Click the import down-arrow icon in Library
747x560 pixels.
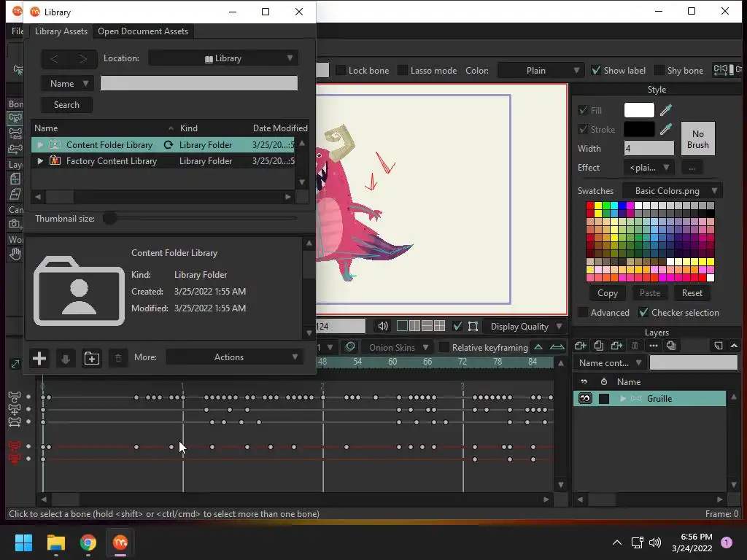[x=65, y=358]
